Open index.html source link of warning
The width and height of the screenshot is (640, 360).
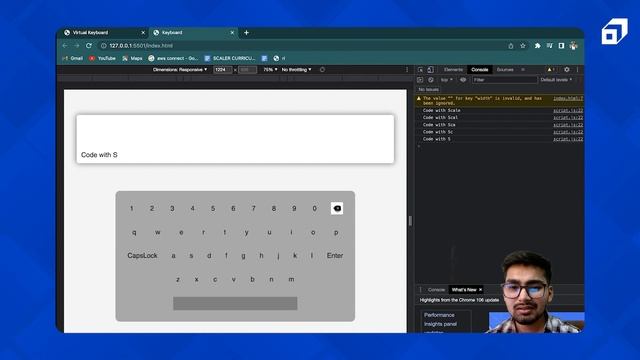(568, 98)
